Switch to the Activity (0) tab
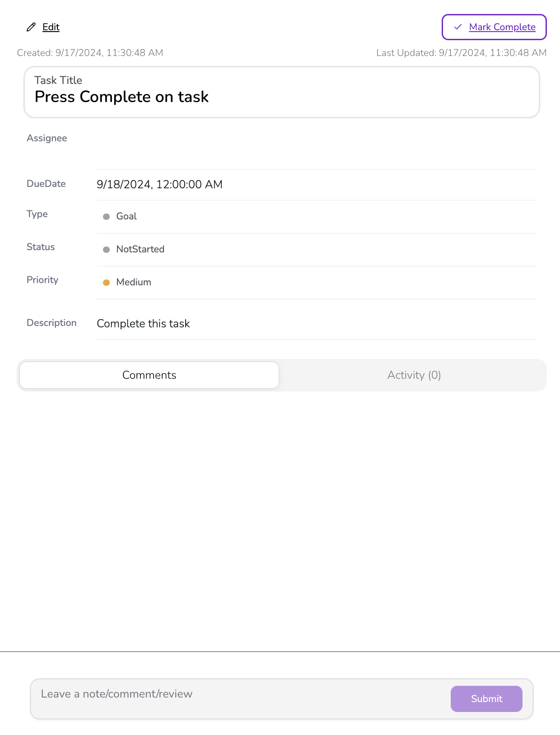 (414, 375)
